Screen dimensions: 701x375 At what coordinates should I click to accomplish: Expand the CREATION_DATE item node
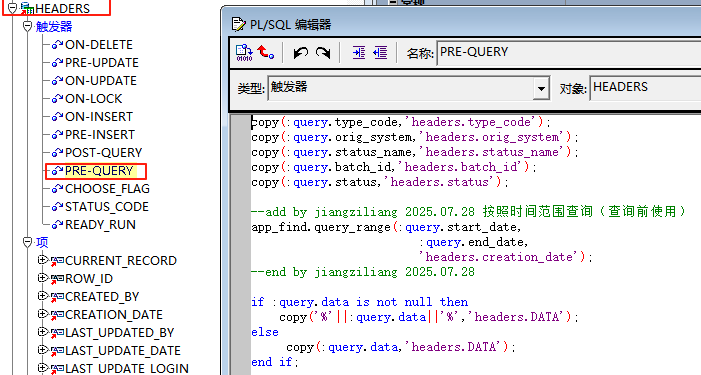(x=42, y=314)
